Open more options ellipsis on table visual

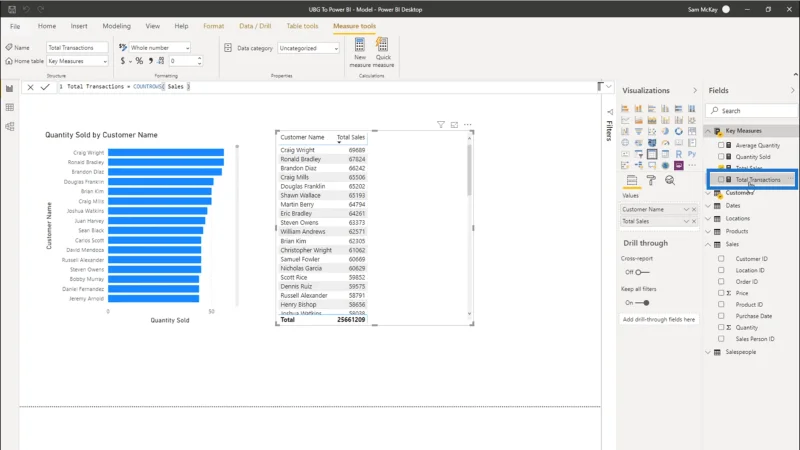coord(467,124)
